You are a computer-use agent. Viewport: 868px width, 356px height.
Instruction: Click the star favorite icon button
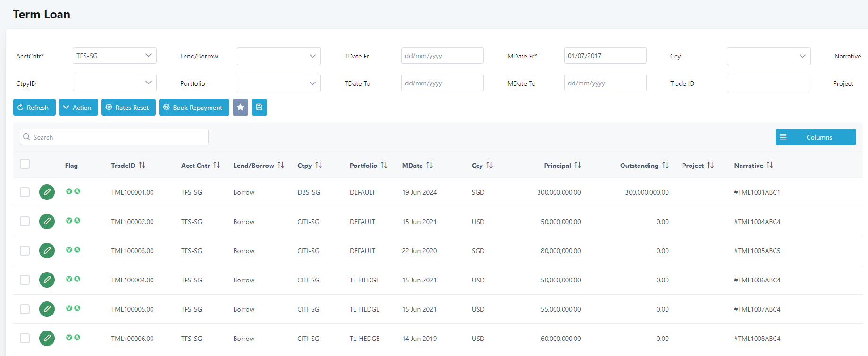point(240,108)
